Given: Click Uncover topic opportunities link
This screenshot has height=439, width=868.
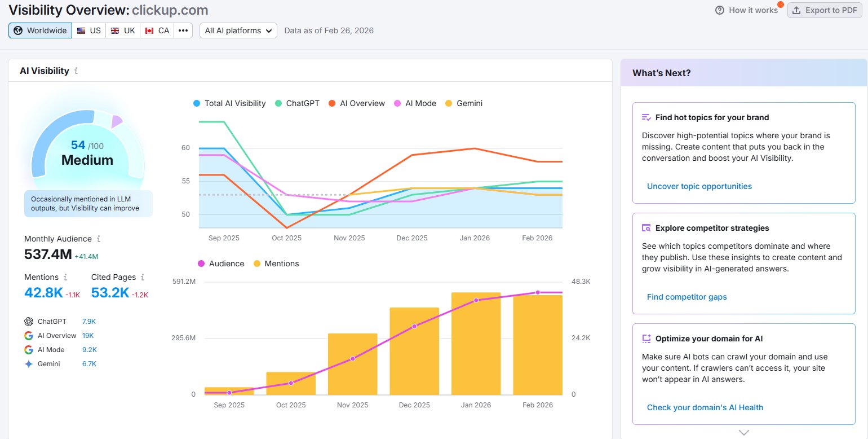Looking at the screenshot, I should point(699,186).
